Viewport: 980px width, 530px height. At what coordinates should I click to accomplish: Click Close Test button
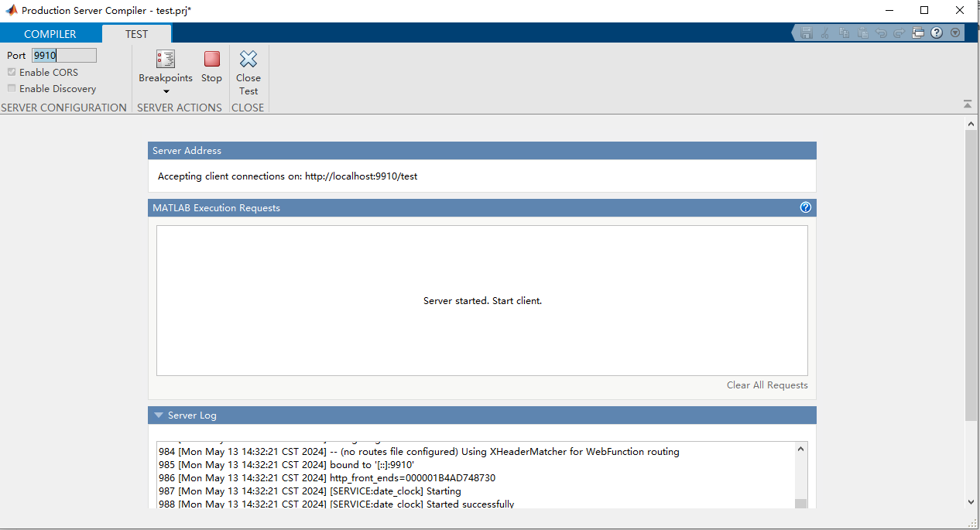point(248,73)
